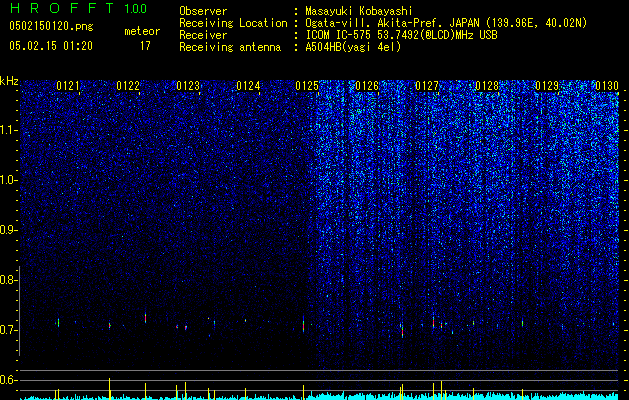Click the gray frequency range bar beside the axis
Image resolution: width=629 pixels, height=400 pixels.
coord(20,311)
